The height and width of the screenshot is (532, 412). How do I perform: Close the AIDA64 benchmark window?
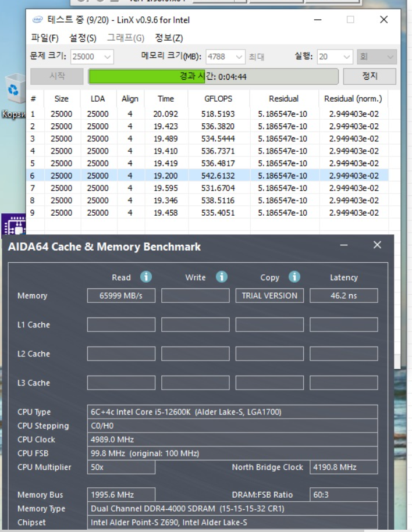(x=377, y=245)
